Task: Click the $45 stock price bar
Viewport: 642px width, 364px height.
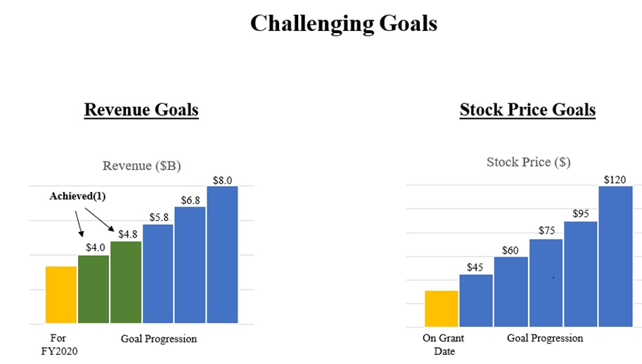Action: 476,301
